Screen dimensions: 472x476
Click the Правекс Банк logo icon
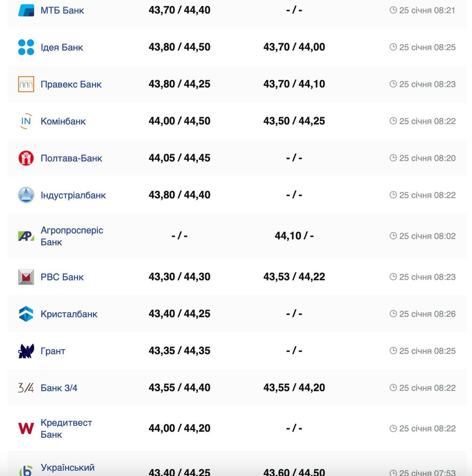click(x=26, y=84)
